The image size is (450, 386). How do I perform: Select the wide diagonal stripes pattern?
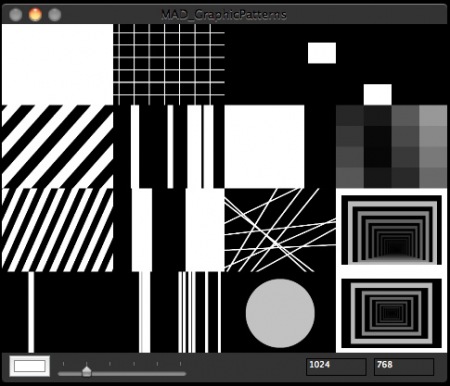pyautogui.click(x=57, y=147)
